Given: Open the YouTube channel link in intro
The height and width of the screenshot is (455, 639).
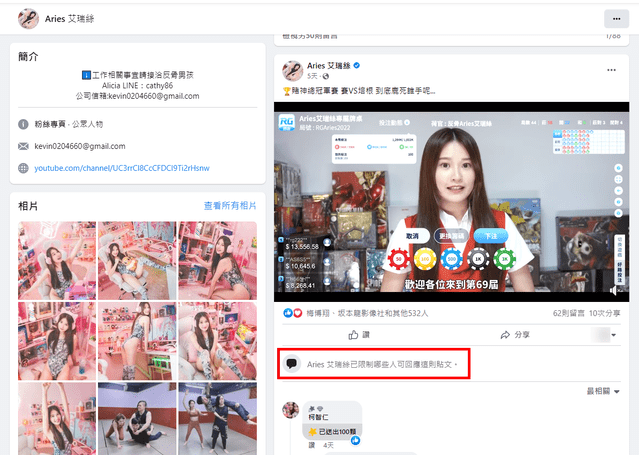Looking at the screenshot, I should pyautogui.click(x=122, y=168).
